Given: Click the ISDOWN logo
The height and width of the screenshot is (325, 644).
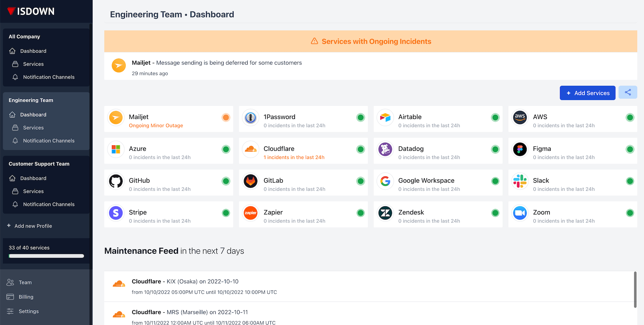Looking at the screenshot, I should click(x=31, y=11).
